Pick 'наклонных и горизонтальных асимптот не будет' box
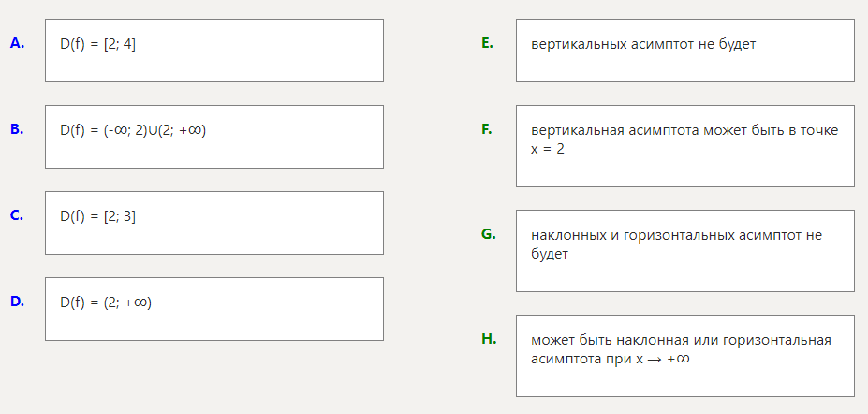 pos(684,251)
